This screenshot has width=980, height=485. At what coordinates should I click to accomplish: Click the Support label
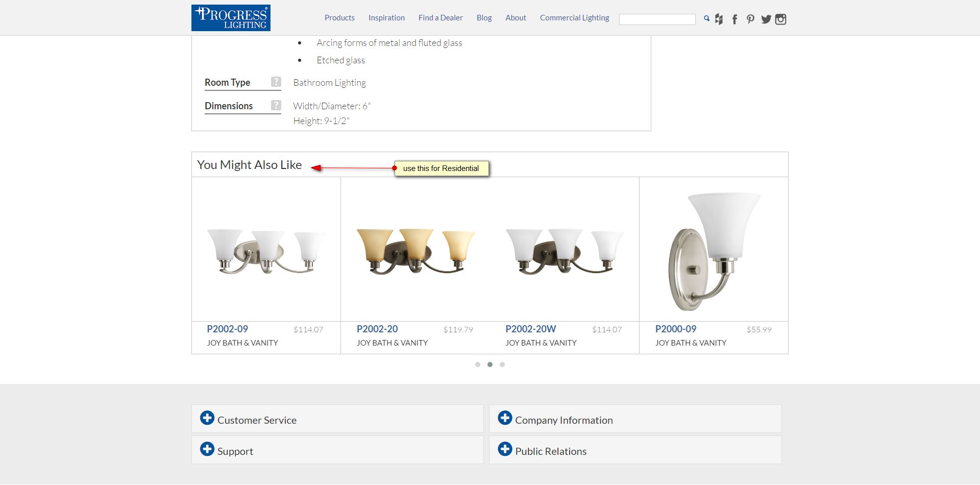click(235, 452)
